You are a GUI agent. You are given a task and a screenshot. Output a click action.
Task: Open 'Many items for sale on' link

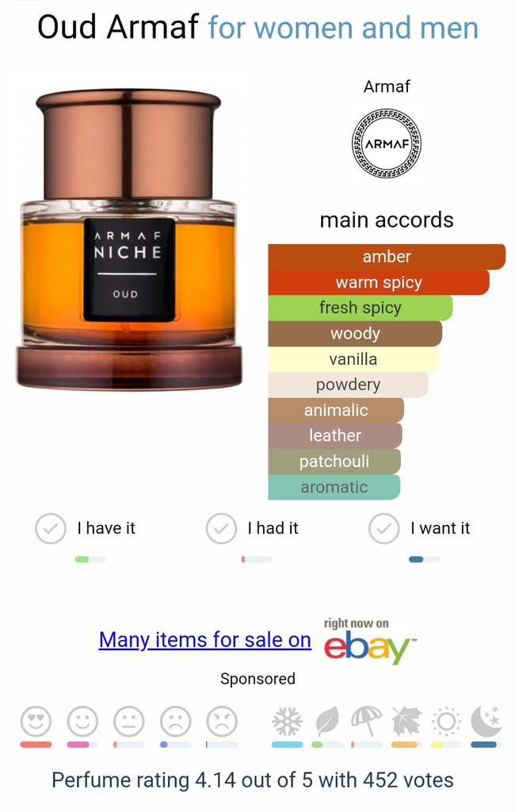pos(205,640)
